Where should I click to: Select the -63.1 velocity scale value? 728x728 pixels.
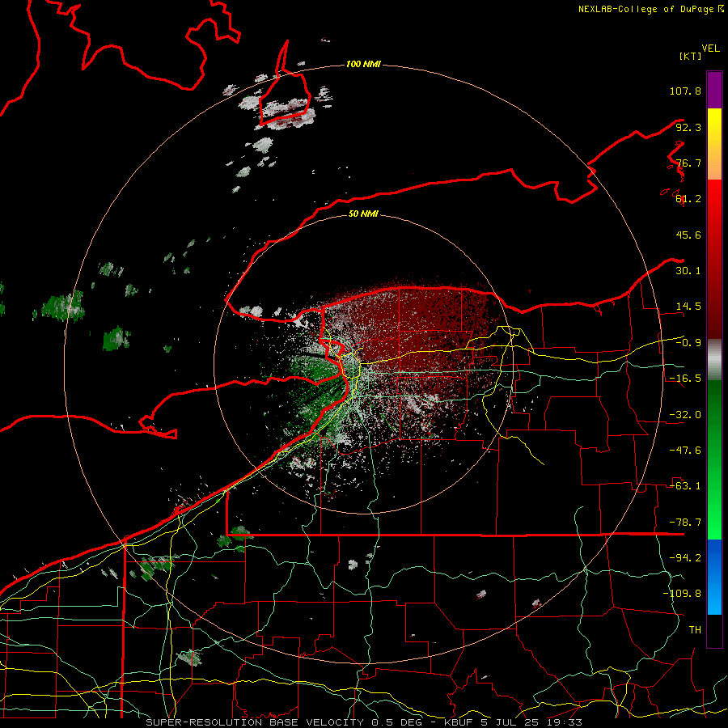[x=685, y=486]
